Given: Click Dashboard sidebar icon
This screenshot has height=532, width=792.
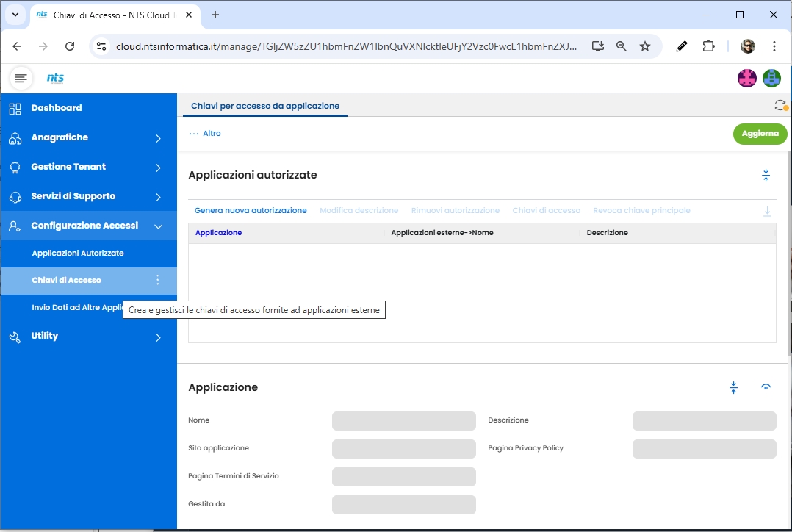Looking at the screenshot, I should (15, 109).
